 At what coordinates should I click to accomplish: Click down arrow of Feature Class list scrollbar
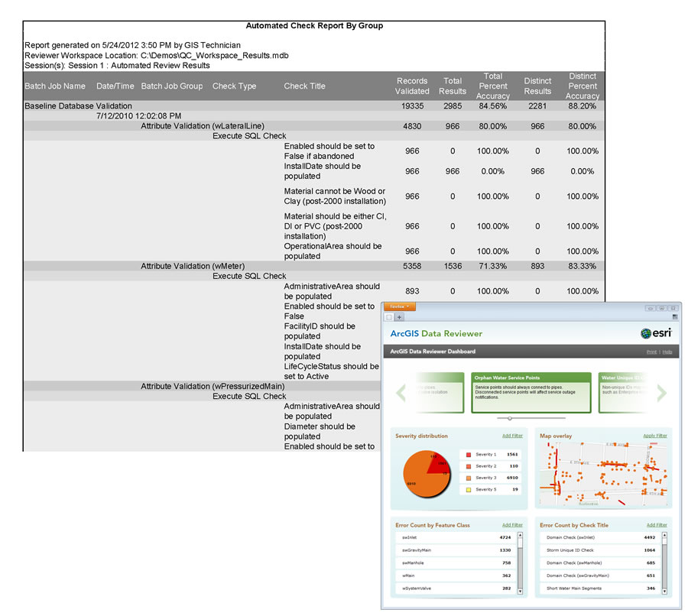pyautogui.click(x=521, y=592)
